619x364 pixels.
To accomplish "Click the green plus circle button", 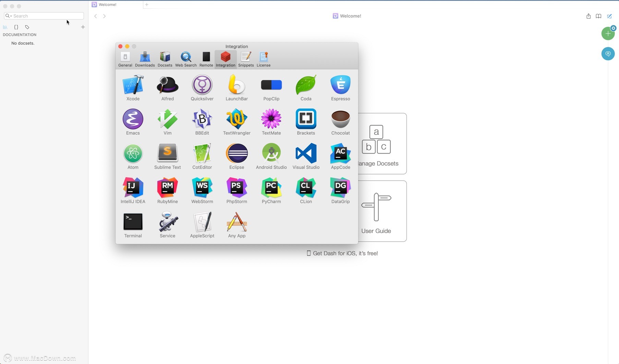I will pyautogui.click(x=608, y=34).
